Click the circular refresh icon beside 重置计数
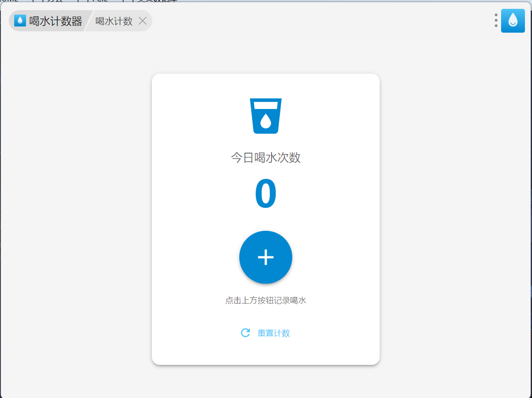This screenshot has height=398, width=532. tap(245, 333)
